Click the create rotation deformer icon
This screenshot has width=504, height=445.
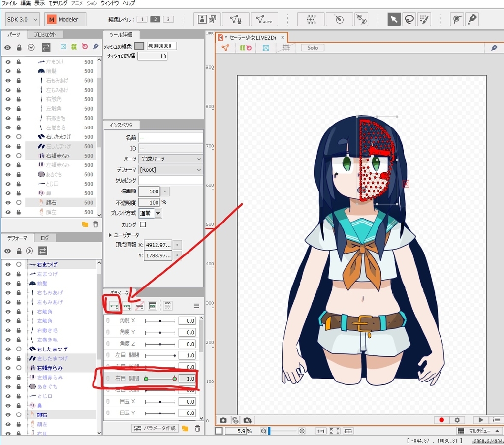click(x=339, y=19)
